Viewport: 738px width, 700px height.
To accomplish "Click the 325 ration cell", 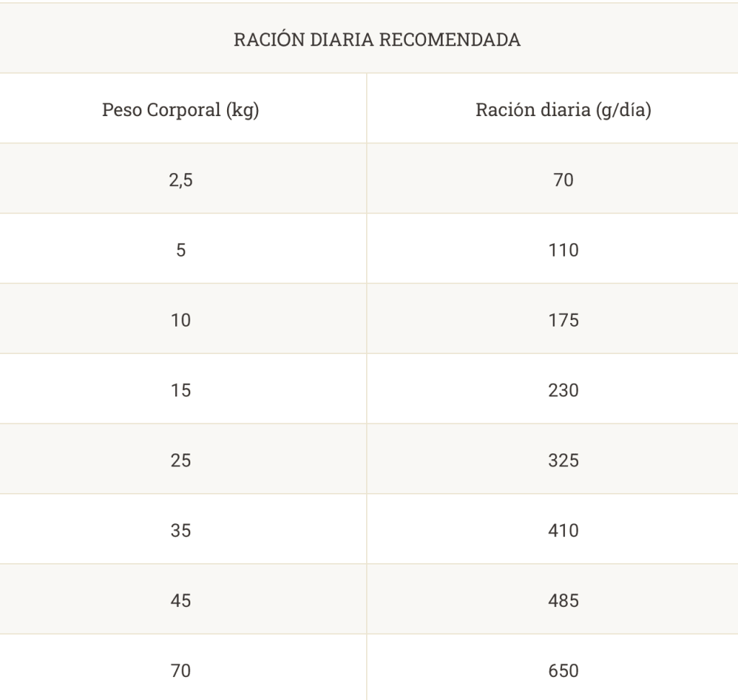I will coord(564,461).
